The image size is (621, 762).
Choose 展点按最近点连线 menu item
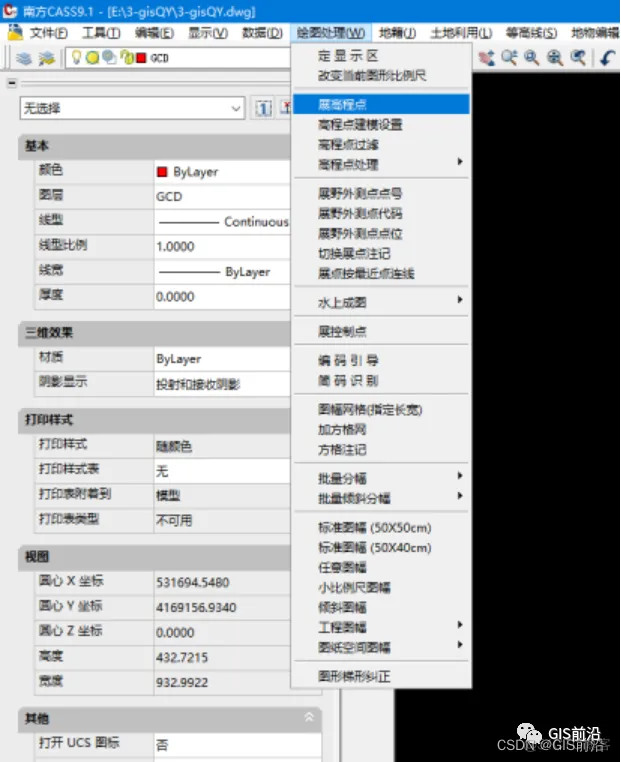[381, 274]
